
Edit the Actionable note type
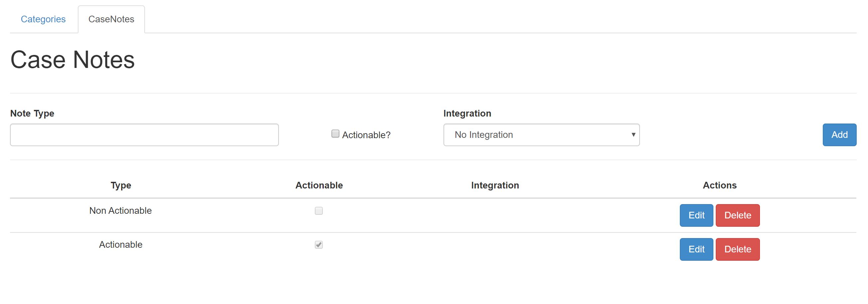pyautogui.click(x=696, y=249)
